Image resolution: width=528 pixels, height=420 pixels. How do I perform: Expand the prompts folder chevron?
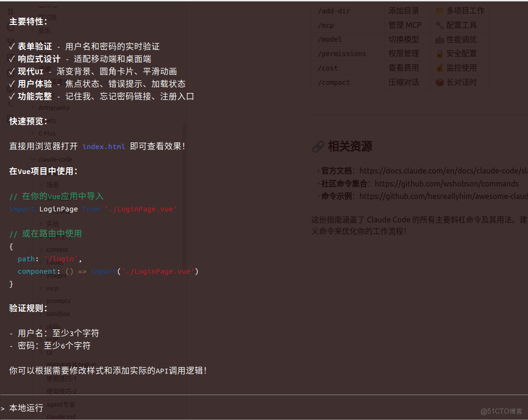(41, 301)
